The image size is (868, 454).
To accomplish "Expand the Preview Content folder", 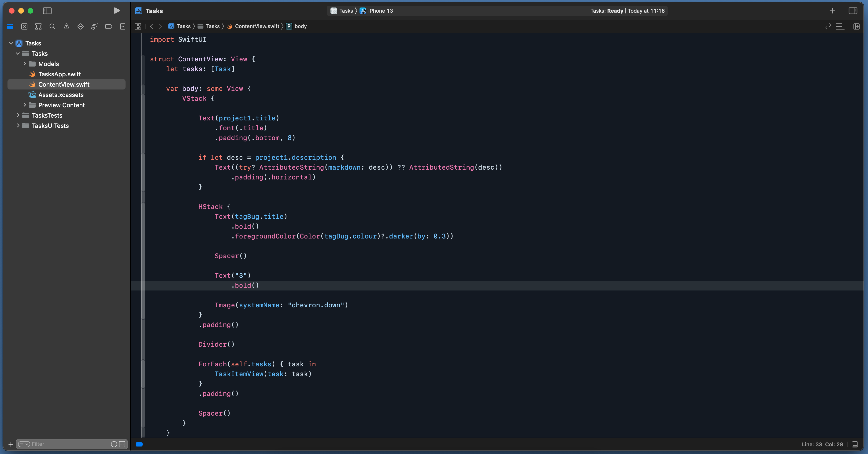I will 25,105.
